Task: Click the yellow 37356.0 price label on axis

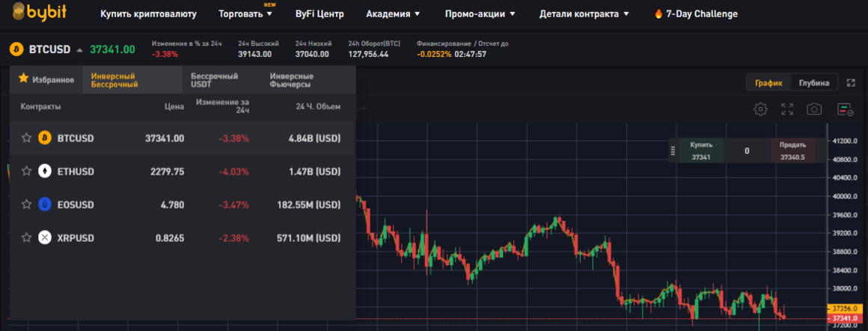Action: (x=843, y=309)
